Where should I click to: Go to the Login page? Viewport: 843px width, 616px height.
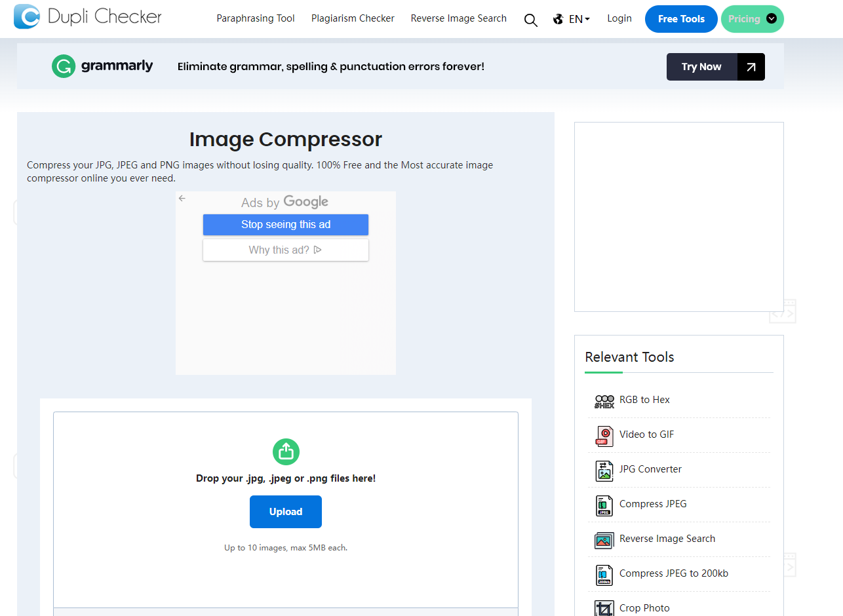pyautogui.click(x=619, y=18)
